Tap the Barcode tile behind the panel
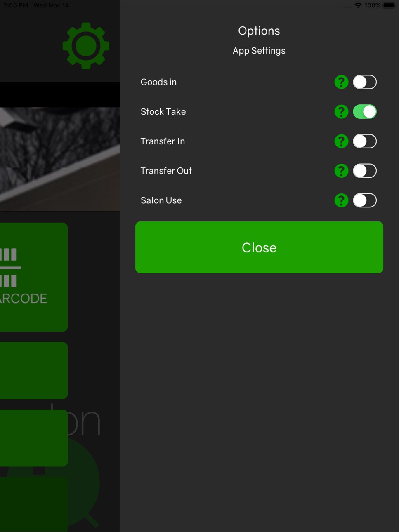Screen dimensions: 399x532 34,277
